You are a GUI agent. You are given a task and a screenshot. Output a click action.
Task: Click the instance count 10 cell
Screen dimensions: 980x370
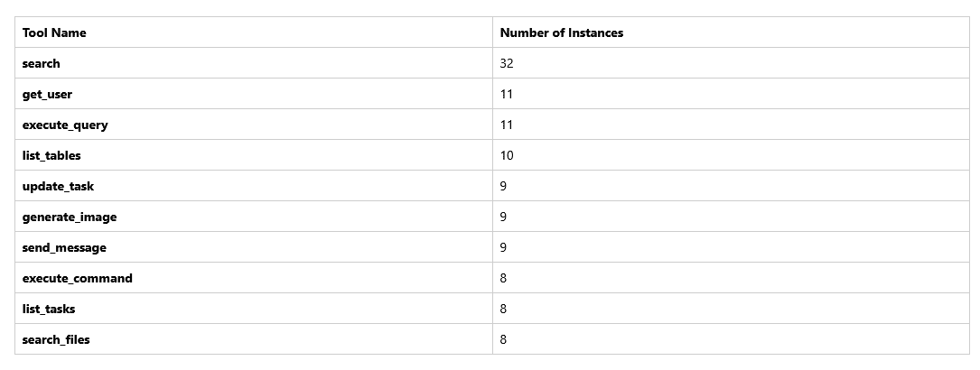(x=507, y=155)
